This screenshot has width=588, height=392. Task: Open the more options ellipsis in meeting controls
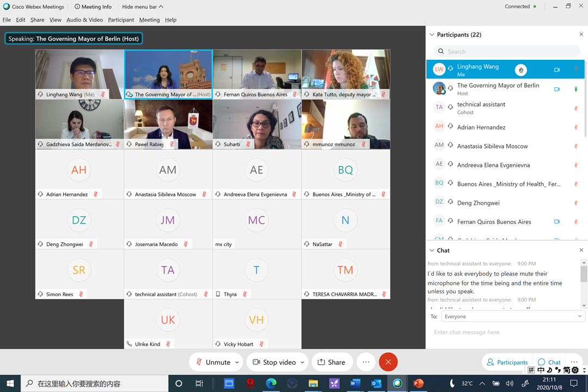click(x=366, y=362)
